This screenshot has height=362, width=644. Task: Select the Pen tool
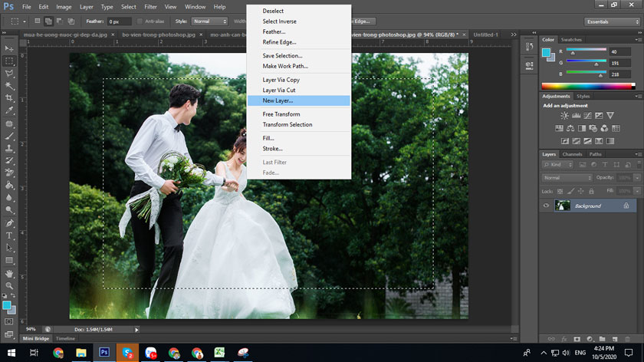(x=9, y=223)
